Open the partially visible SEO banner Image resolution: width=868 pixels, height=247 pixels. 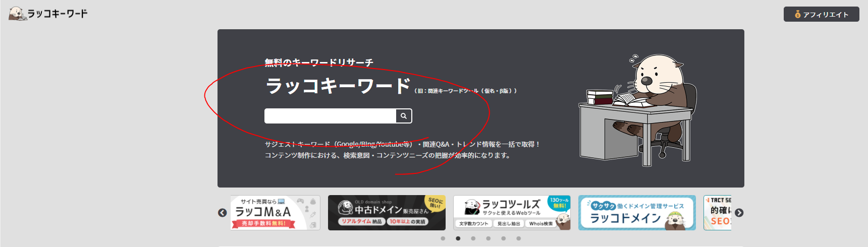pyautogui.click(x=718, y=213)
